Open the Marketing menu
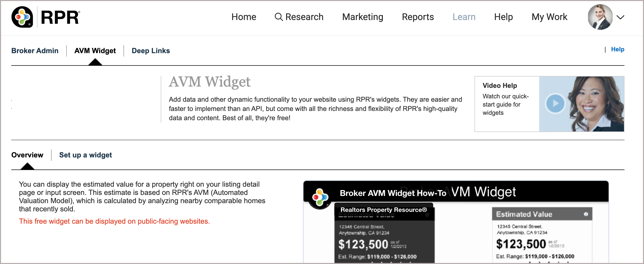Viewport: 644px width, 264px height. [363, 17]
